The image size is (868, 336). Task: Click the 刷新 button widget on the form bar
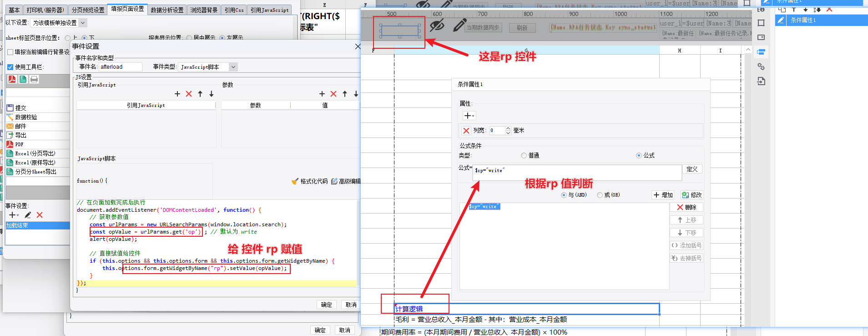522,28
